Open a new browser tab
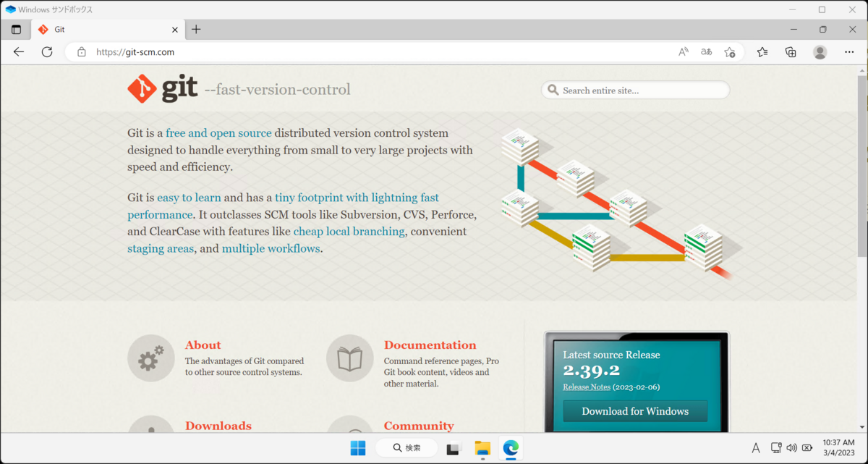 click(x=196, y=30)
